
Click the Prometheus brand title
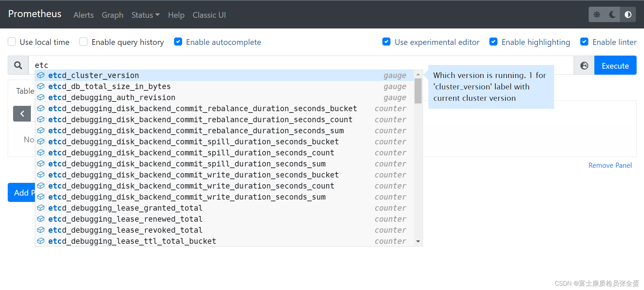[x=35, y=14]
